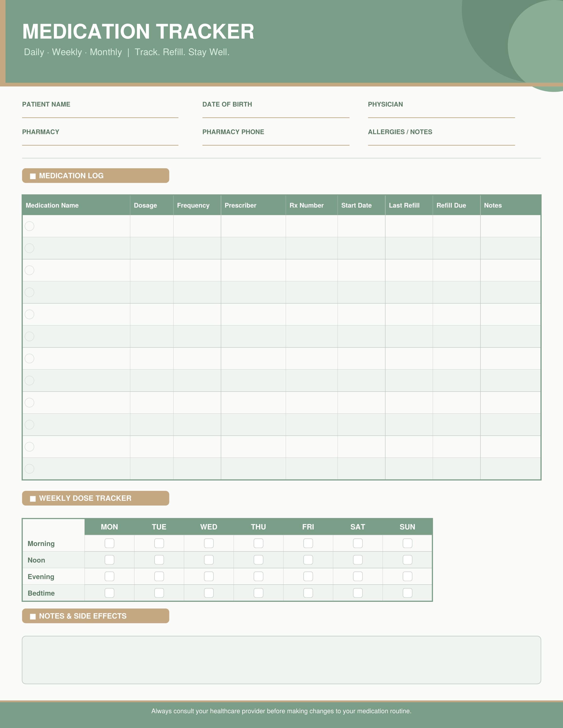Click the Prescriber column header
Viewport: 563px width, 728px height.
254,205
